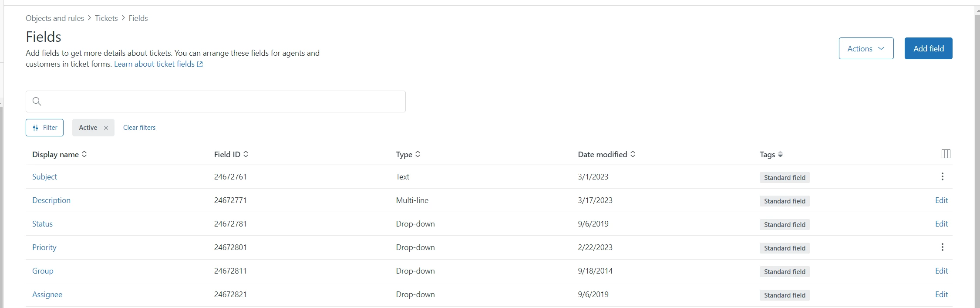Image resolution: width=980 pixels, height=308 pixels.
Task: Focus the fields search box
Action: [x=216, y=102]
